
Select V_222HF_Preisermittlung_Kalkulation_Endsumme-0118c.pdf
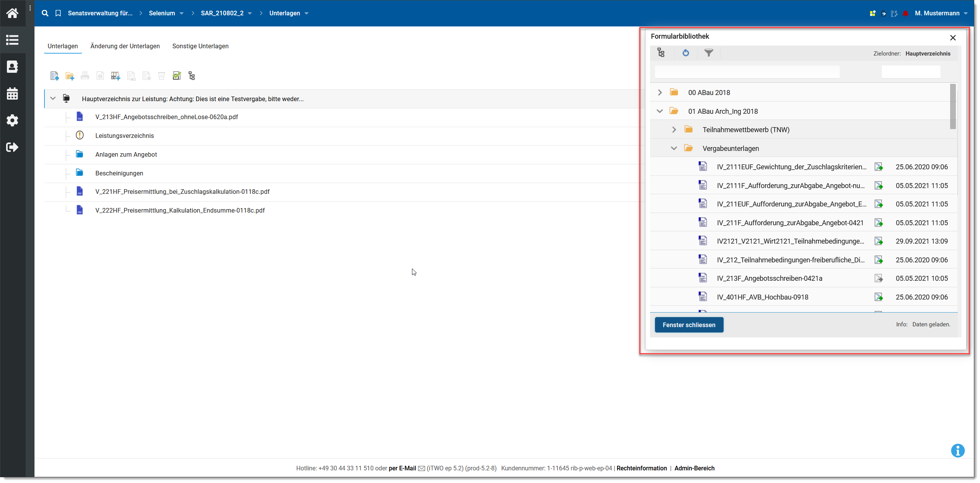[x=180, y=210]
